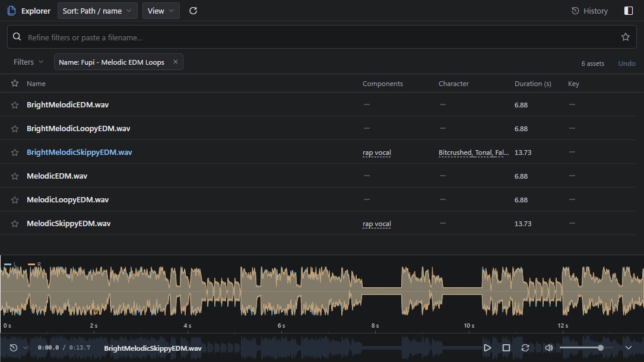644x362 pixels.
Task: Click the playback history clock icon
Action: click(14, 348)
